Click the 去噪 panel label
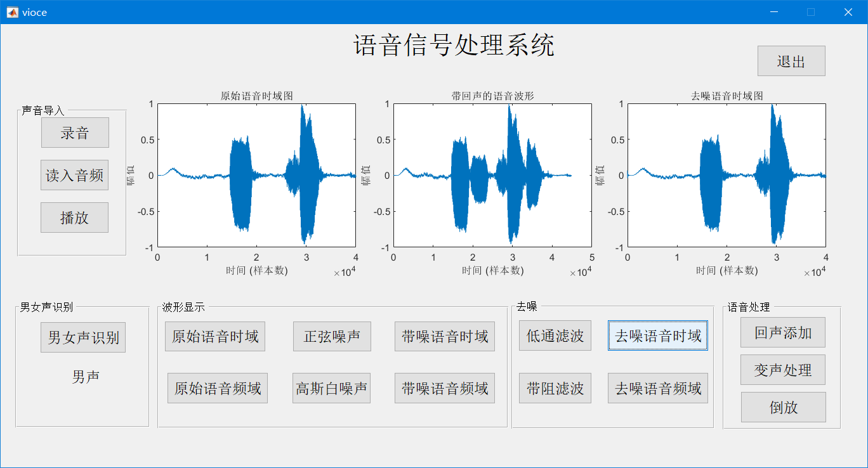 pos(527,307)
